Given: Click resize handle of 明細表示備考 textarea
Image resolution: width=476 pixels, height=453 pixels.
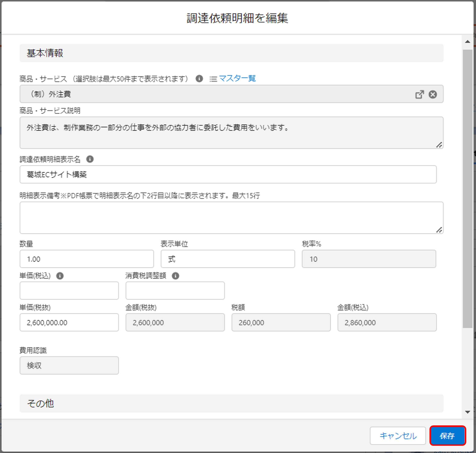Looking at the screenshot, I should point(439,230).
